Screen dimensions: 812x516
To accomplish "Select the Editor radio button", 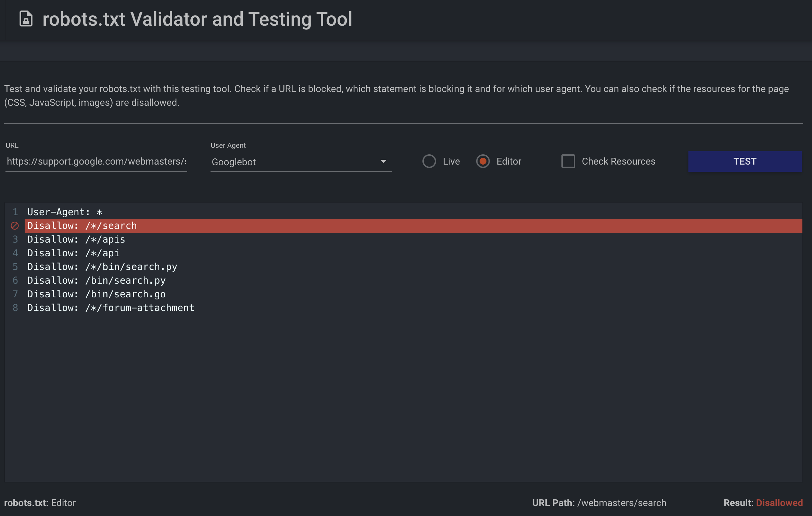I will pyautogui.click(x=483, y=161).
